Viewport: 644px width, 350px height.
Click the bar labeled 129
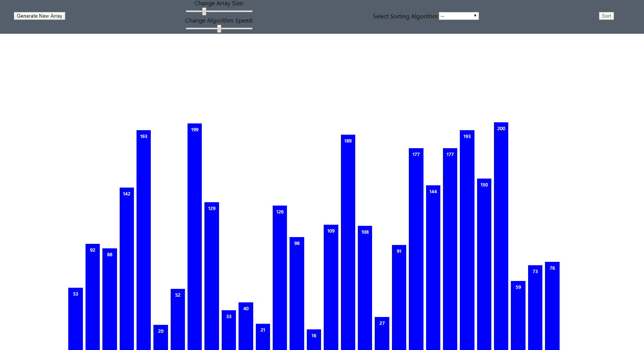(x=212, y=276)
